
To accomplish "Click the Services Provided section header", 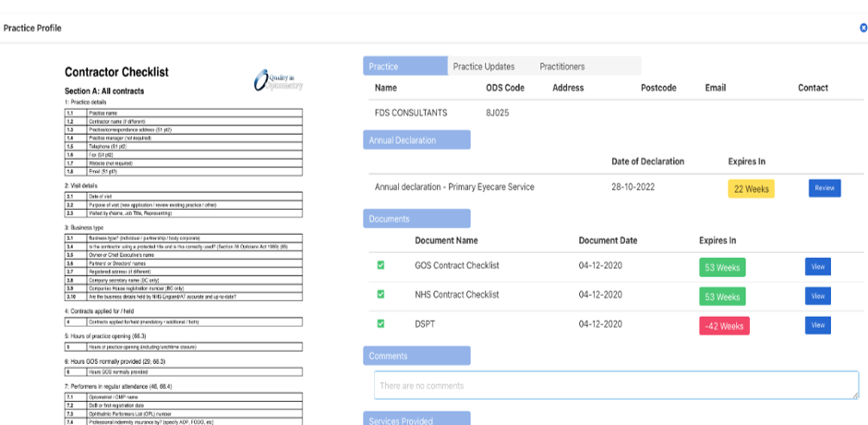I will tap(416, 419).
